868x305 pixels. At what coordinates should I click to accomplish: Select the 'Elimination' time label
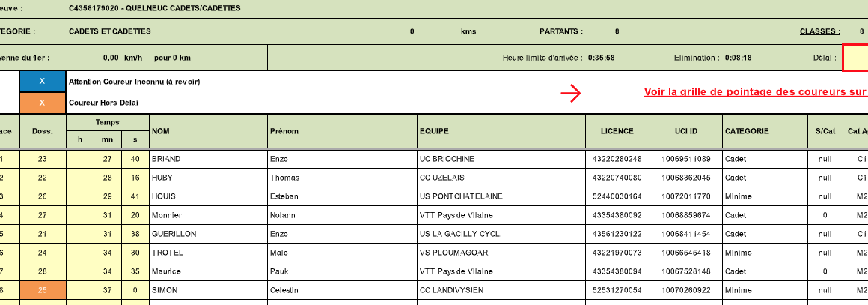[x=697, y=58]
